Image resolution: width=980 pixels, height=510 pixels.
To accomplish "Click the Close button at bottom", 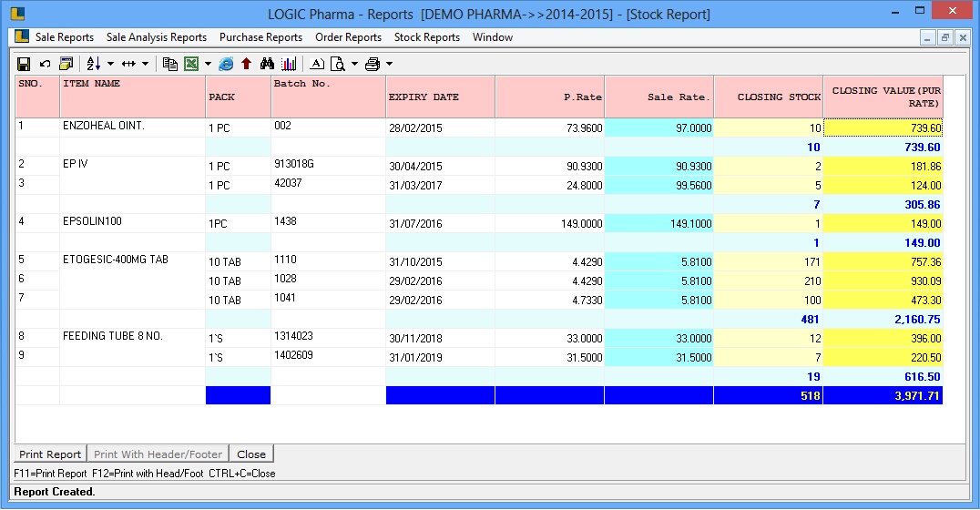I will 251,454.
